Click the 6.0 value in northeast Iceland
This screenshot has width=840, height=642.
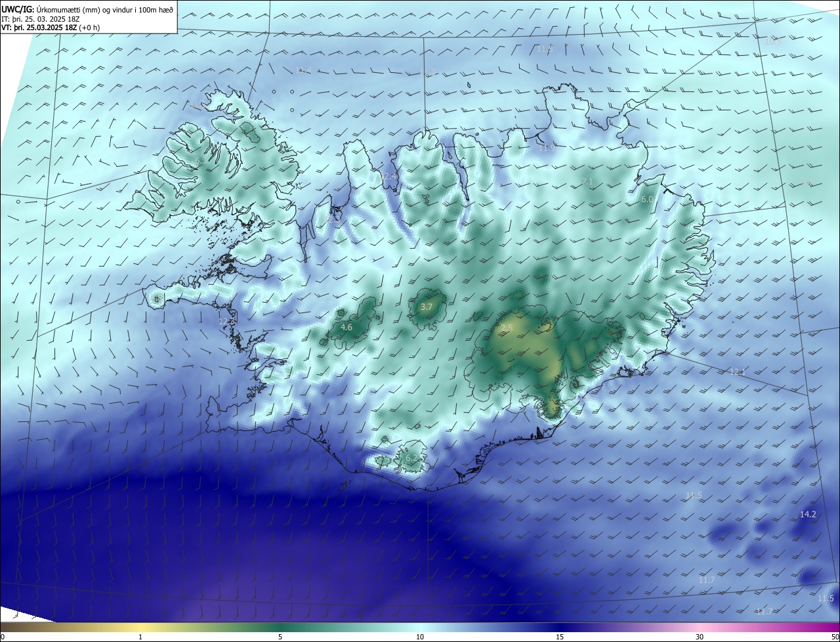647,199
